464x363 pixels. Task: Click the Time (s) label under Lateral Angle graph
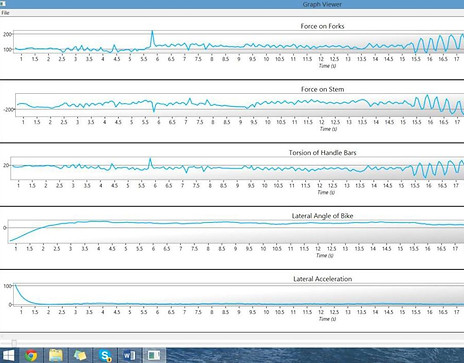tap(325, 256)
